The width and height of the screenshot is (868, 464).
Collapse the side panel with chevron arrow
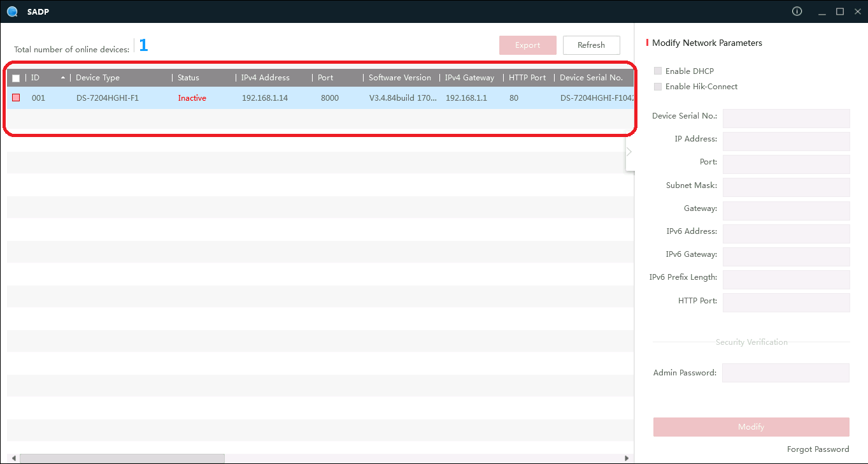[x=629, y=152]
